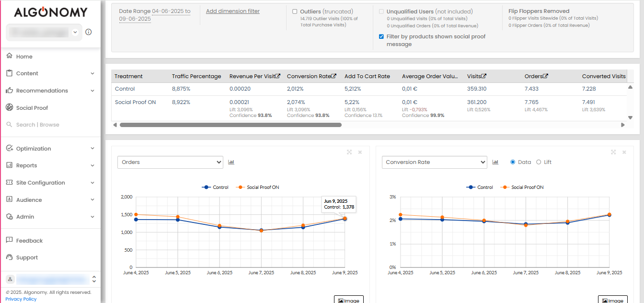Open the Feedback sidebar item
Screen dimensions: 644x303
tap(29, 241)
